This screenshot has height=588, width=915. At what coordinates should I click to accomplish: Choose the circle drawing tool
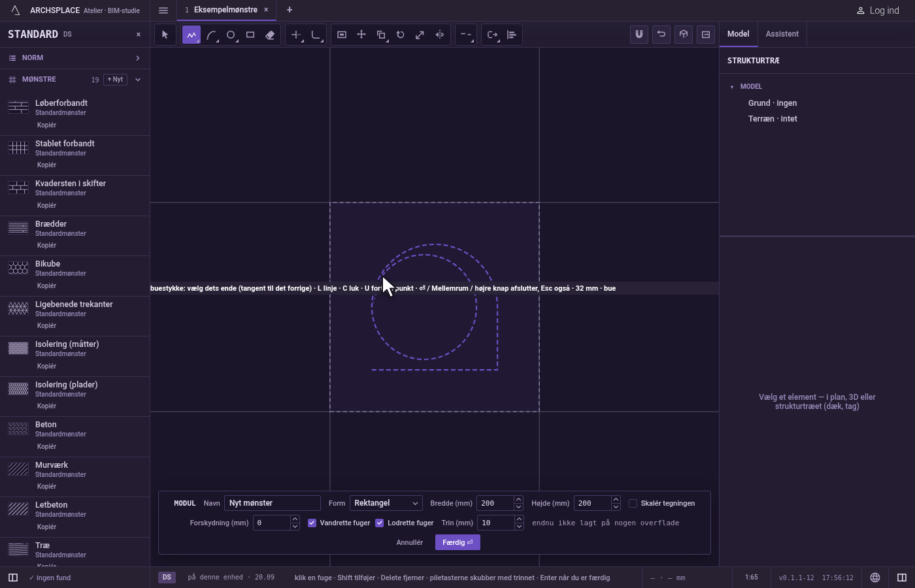231,35
